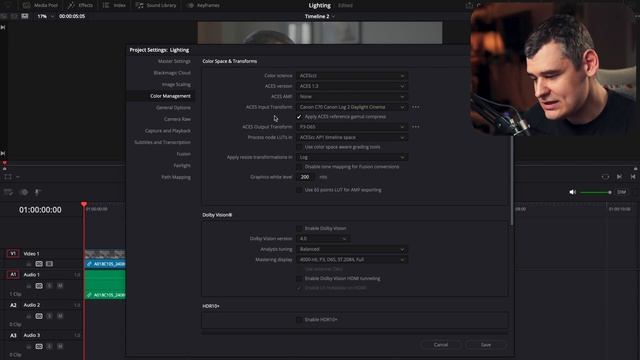This screenshot has width=640, height=360.
Task: Open the Dolby Vision Analysis tuning dropdown
Action: (x=351, y=249)
